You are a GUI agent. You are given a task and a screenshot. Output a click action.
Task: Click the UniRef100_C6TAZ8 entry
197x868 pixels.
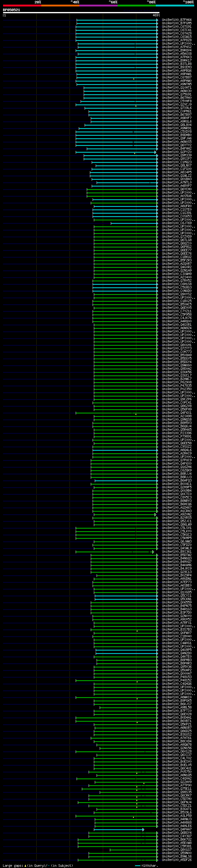[176, 33]
